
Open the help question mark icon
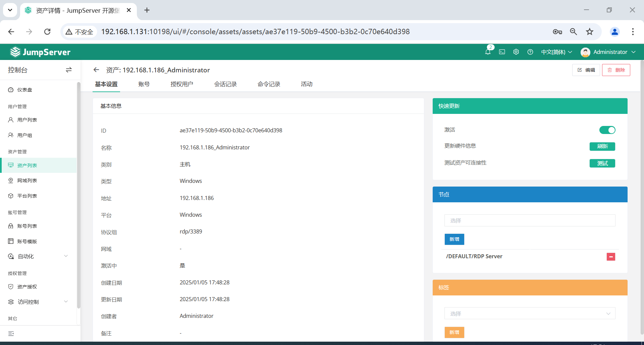coord(530,52)
